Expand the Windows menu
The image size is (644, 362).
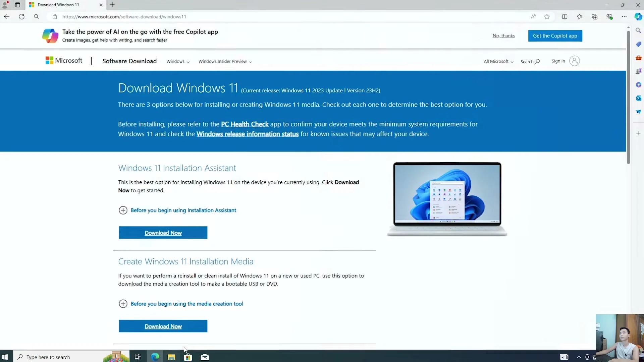point(178,61)
